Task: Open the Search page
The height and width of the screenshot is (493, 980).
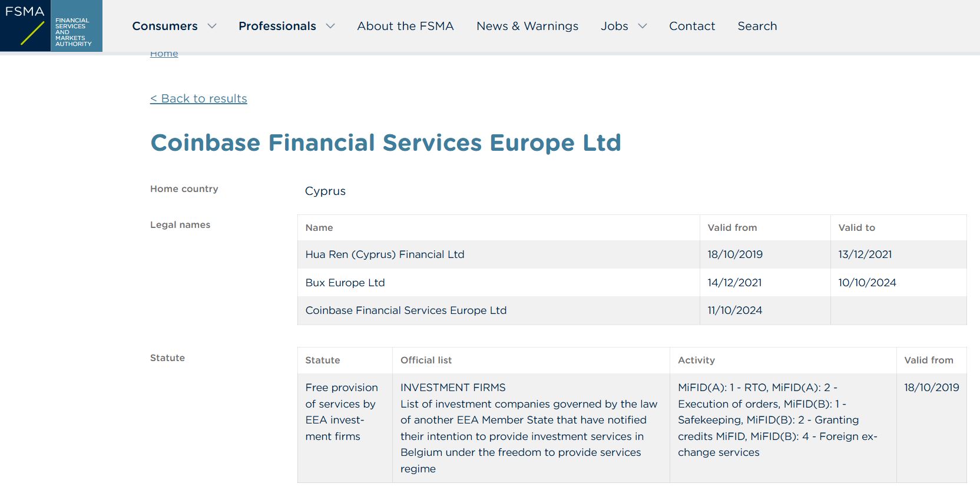Action: pyautogui.click(x=757, y=26)
